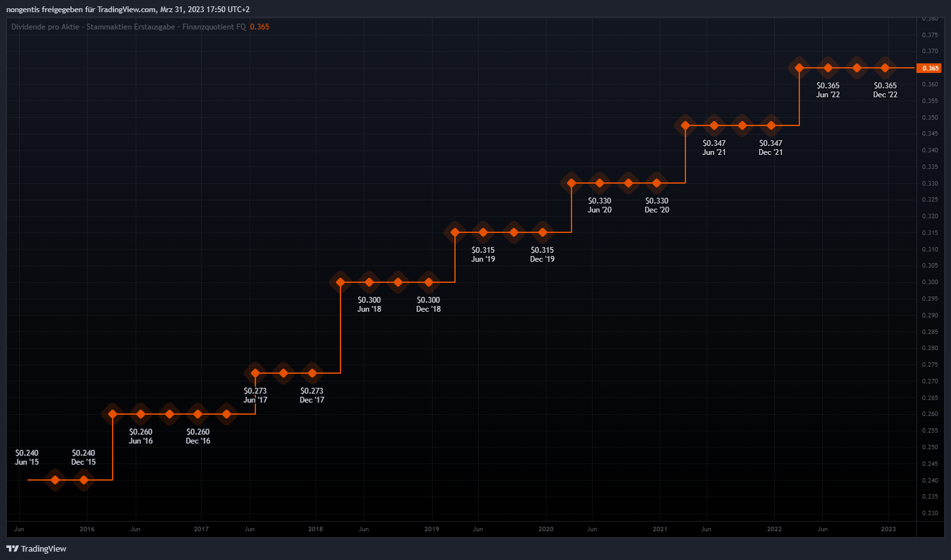951x560 pixels.
Task: Select the Jun '22 $0.365 diamond marker
Action: coord(828,68)
